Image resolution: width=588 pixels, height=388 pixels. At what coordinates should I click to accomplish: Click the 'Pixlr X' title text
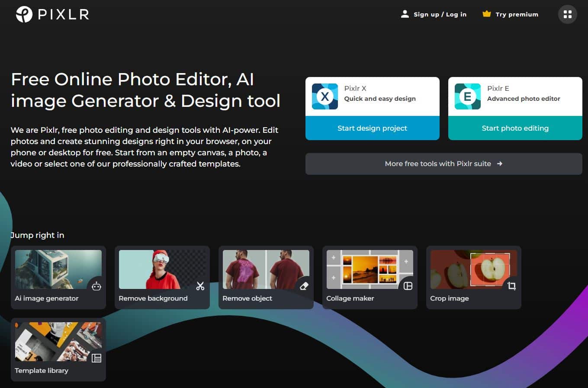(x=355, y=88)
